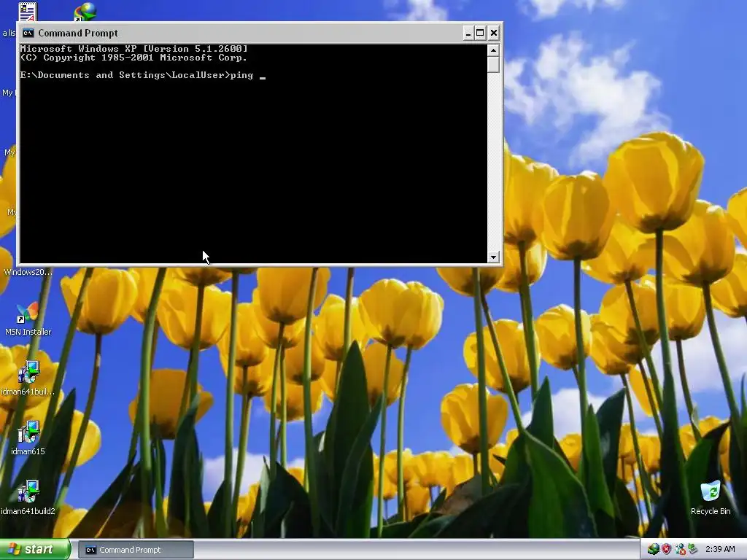Maximize the Command Prompt window
The width and height of the screenshot is (747, 560).
pos(480,33)
